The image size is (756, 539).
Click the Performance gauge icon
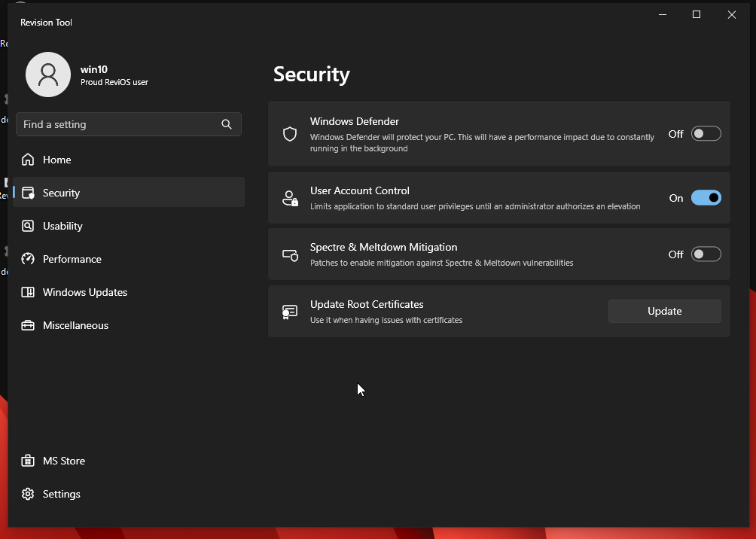(28, 259)
